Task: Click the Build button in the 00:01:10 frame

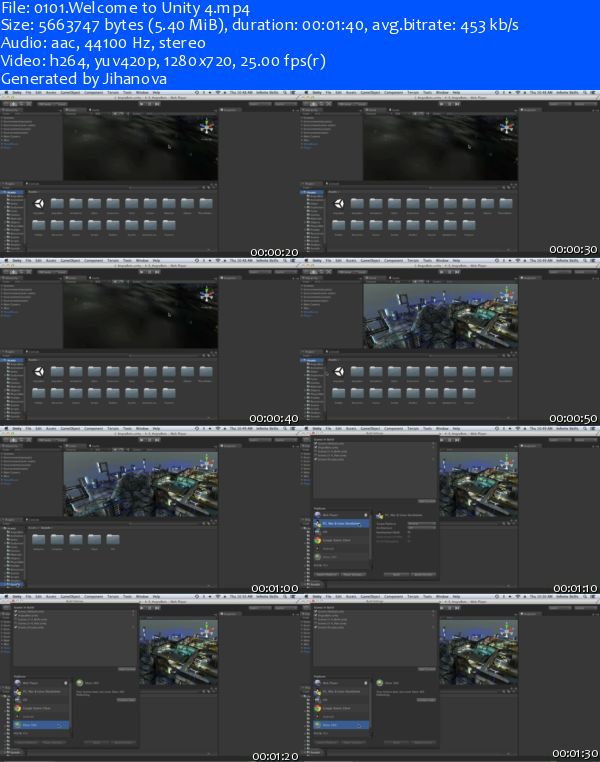Action: (x=396, y=574)
